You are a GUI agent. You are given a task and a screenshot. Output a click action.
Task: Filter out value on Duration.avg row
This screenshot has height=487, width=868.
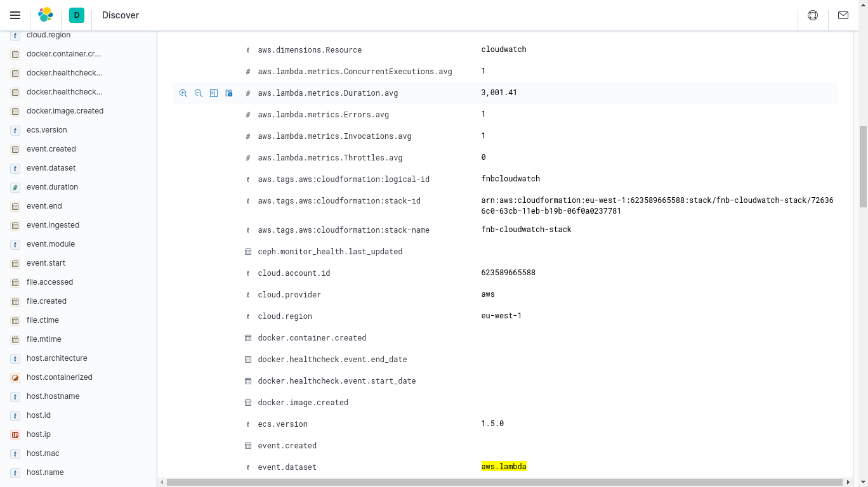point(199,93)
